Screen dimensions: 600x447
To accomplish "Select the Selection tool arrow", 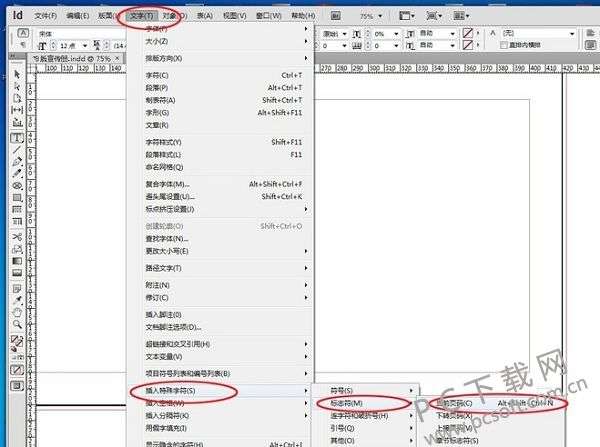I will point(17,74).
